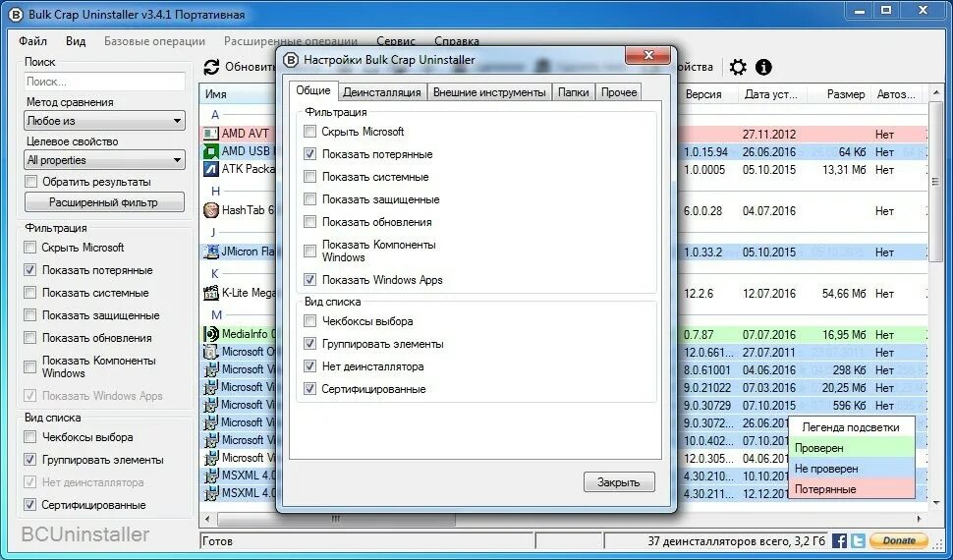Click the date '27.11.2012' cell
The height and width of the screenshot is (560, 953).
[x=769, y=135]
